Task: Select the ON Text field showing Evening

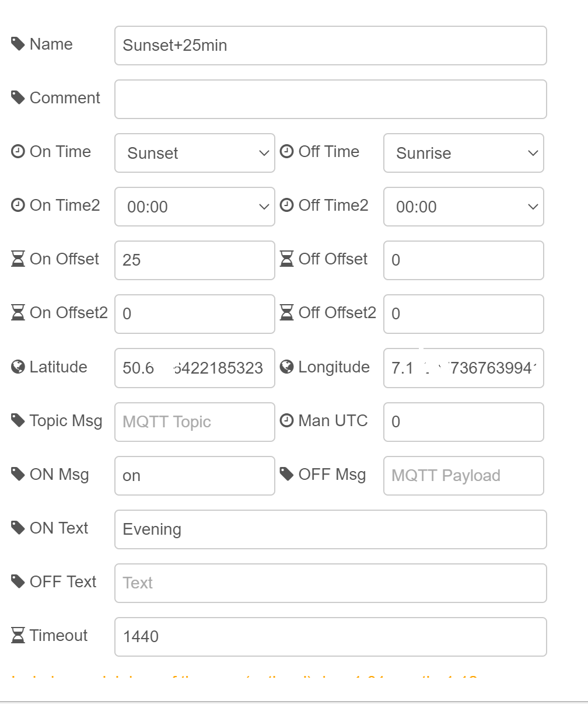Action: 331,529
